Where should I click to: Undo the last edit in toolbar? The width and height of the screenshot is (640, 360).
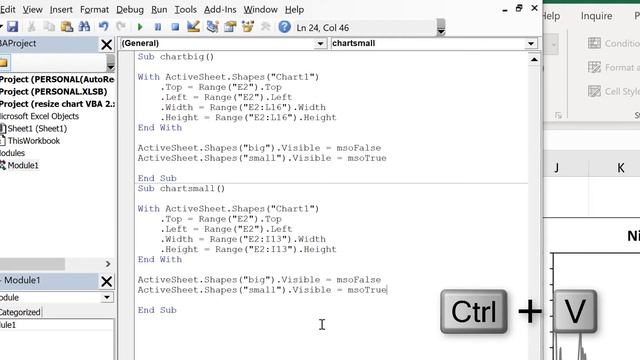tap(103, 27)
